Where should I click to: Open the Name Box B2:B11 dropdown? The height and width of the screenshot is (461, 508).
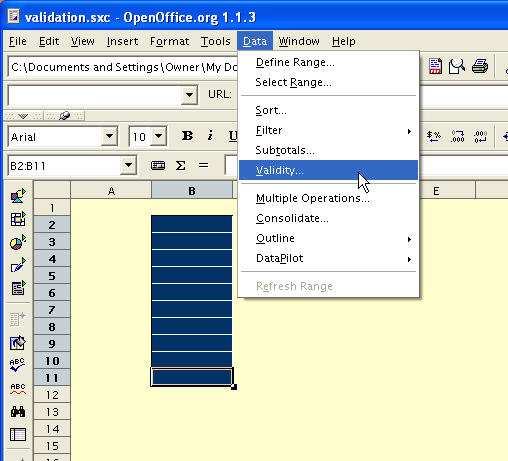pyautogui.click(x=128, y=165)
